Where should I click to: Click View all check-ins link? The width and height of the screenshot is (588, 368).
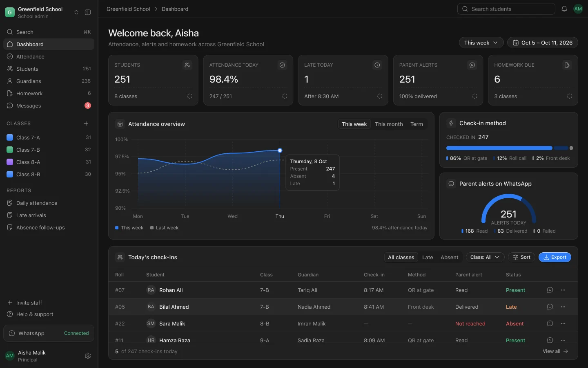pyautogui.click(x=555, y=351)
